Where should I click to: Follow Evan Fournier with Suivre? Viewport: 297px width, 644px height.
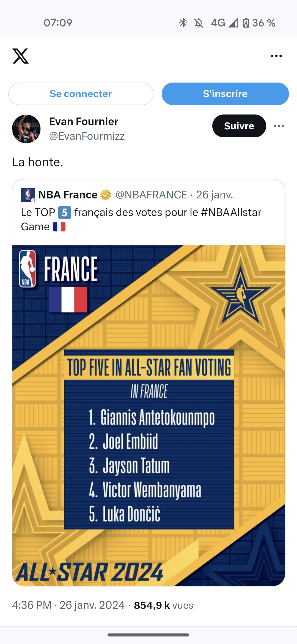[239, 126]
